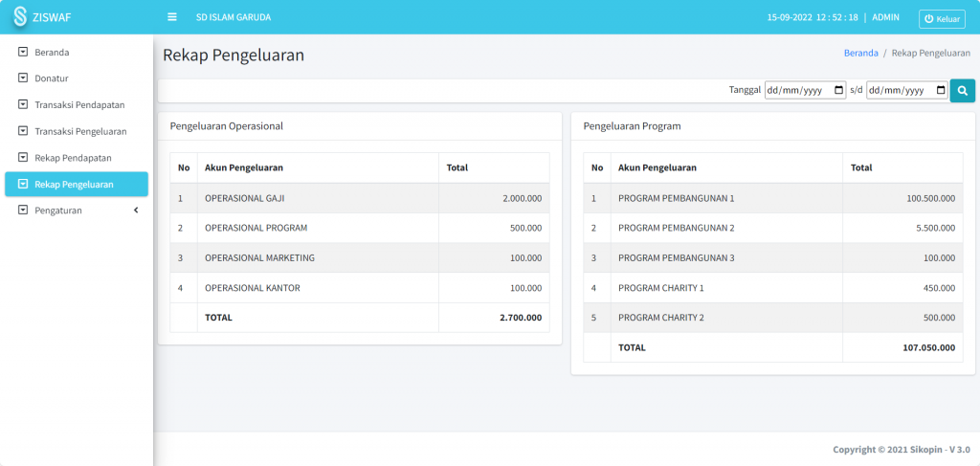
Task: Open the Donatur menu item
Action: [x=77, y=78]
